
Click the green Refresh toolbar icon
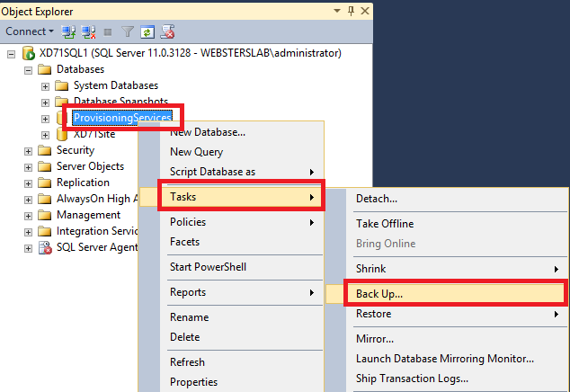pos(146,31)
